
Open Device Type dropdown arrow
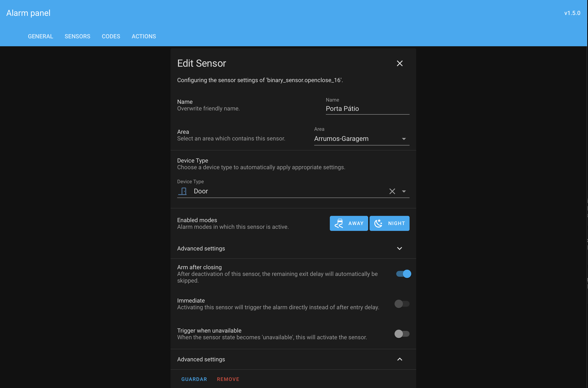click(404, 191)
